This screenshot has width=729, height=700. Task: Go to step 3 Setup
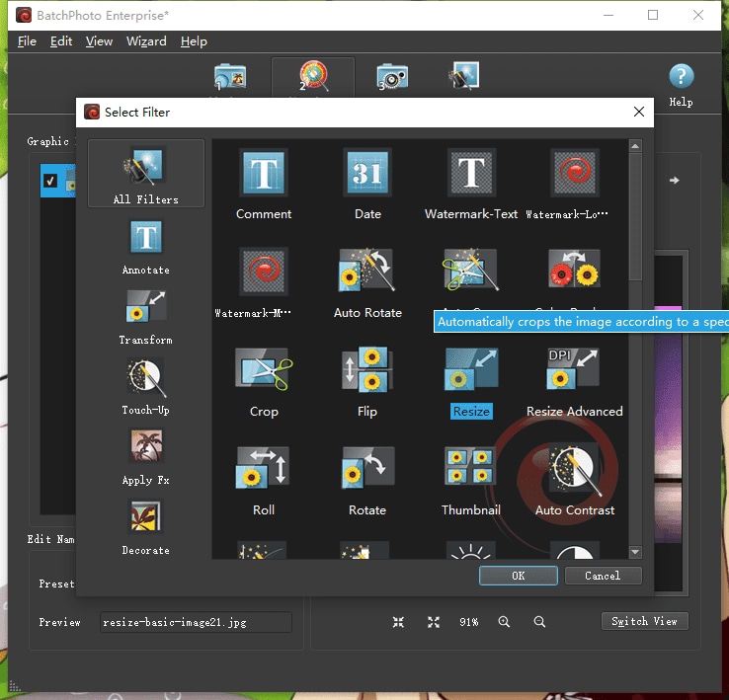[x=392, y=77]
